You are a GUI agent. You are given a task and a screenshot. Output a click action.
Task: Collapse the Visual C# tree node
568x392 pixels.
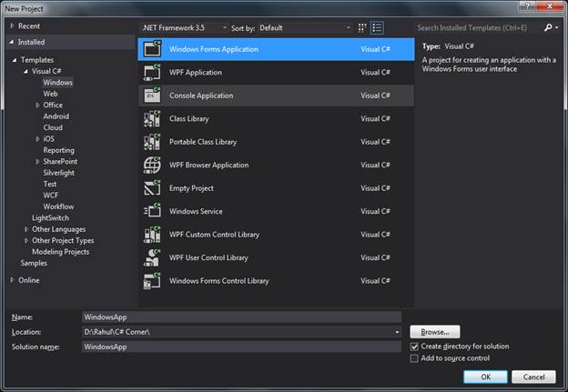point(25,71)
